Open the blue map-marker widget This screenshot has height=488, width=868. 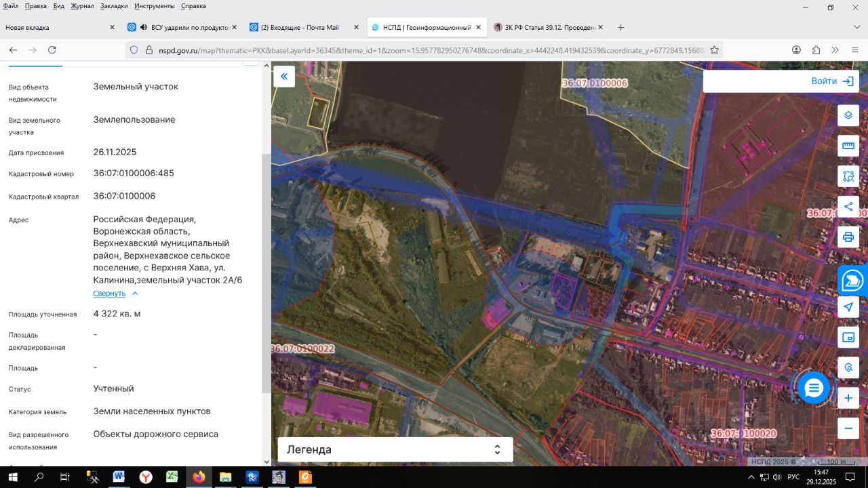(853, 279)
